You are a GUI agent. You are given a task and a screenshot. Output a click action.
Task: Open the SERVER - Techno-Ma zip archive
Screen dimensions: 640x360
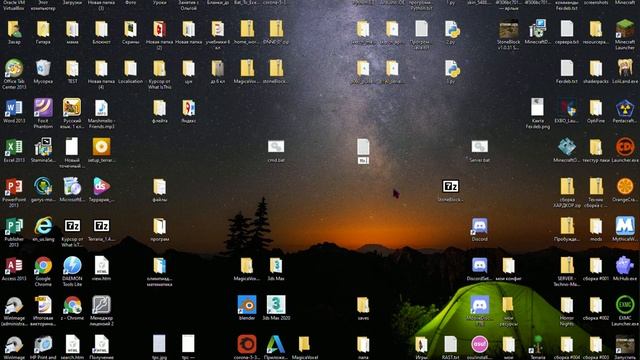(x=567, y=266)
